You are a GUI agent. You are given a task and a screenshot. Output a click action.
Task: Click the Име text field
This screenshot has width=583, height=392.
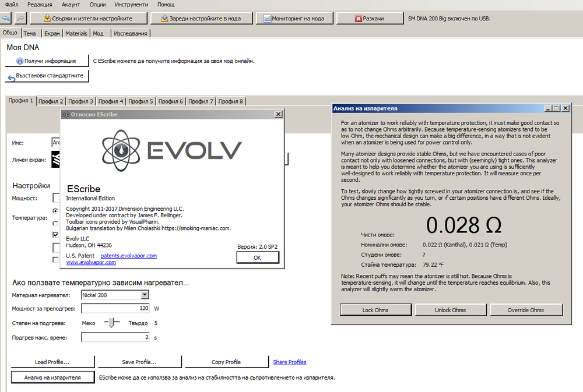[56, 142]
